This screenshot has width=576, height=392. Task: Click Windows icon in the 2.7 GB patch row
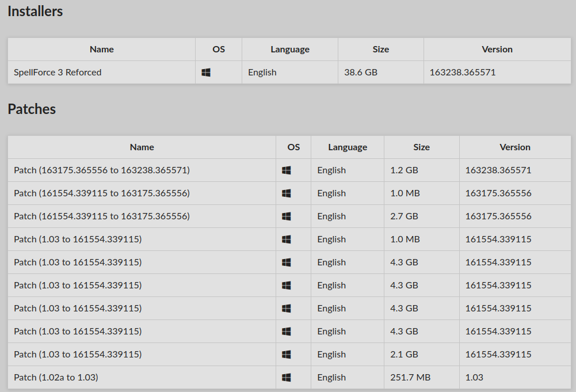[x=286, y=216]
